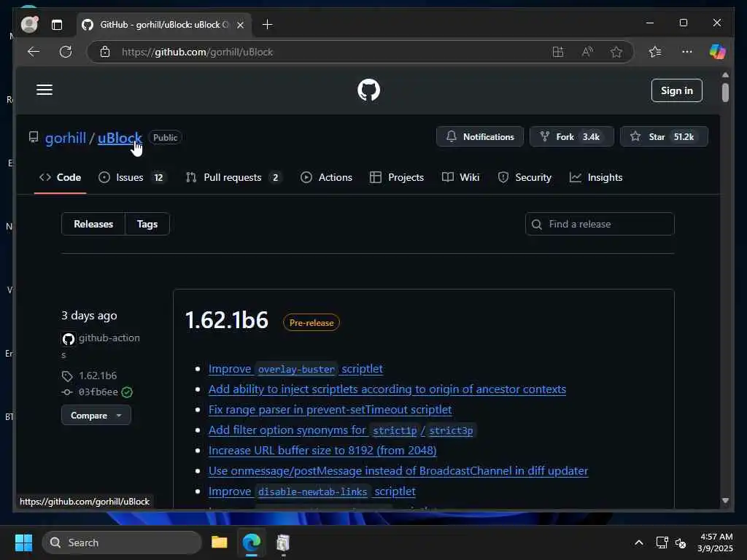Fork the repository with Fork button

click(x=571, y=136)
